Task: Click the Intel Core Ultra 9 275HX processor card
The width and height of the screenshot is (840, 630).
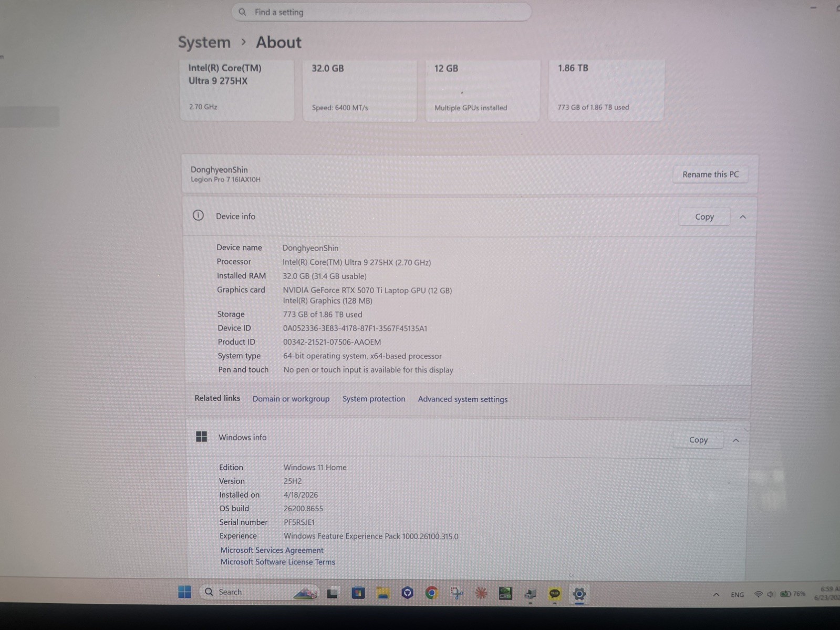Action: tap(237, 90)
